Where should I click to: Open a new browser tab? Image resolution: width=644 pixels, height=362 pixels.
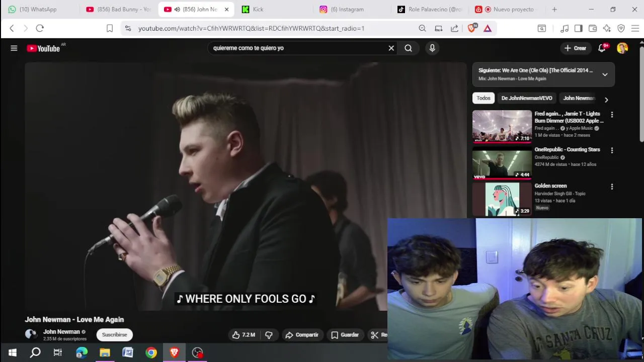coord(554,9)
